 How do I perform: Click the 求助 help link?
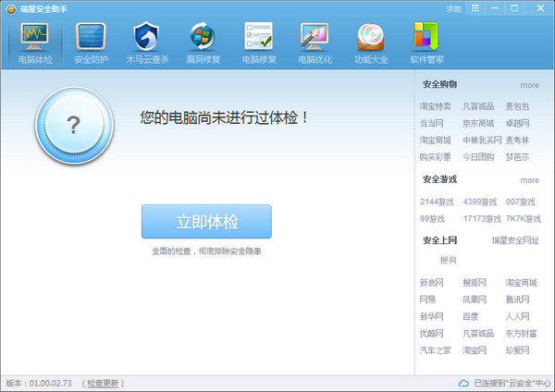[x=454, y=9]
